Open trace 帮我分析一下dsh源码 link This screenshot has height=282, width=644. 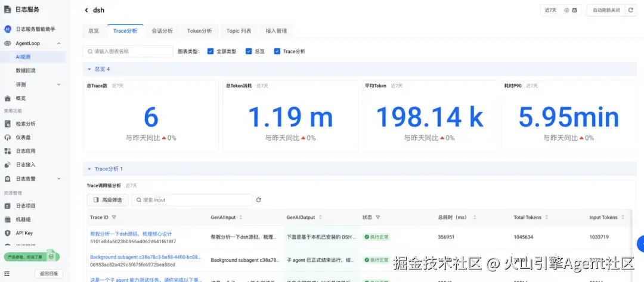(x=131, y=234)
